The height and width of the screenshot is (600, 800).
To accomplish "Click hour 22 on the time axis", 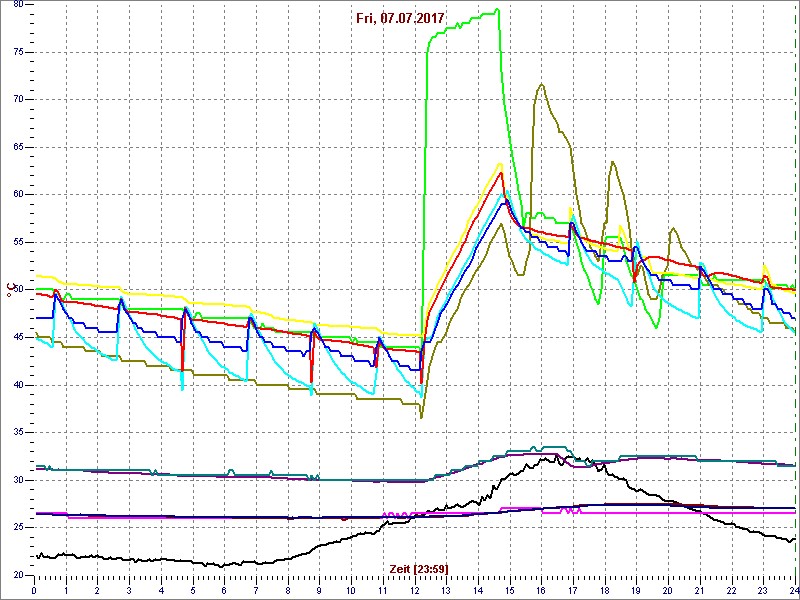I will pos(732,590).
